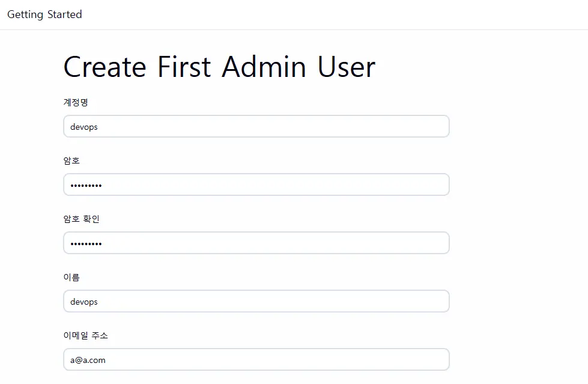The height and width of the screenshot is (384, 588).
Task: Click the devops text under 이름
Action: 83,302
